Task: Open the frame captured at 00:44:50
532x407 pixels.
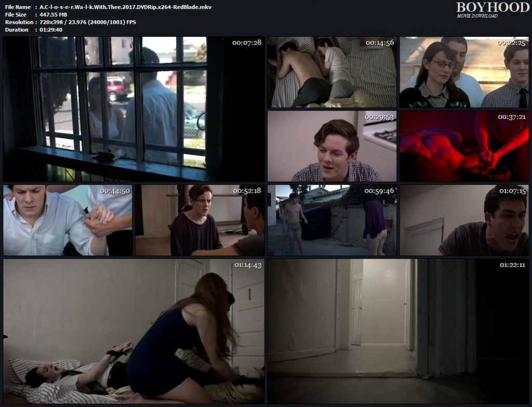Action: (68, 220)
